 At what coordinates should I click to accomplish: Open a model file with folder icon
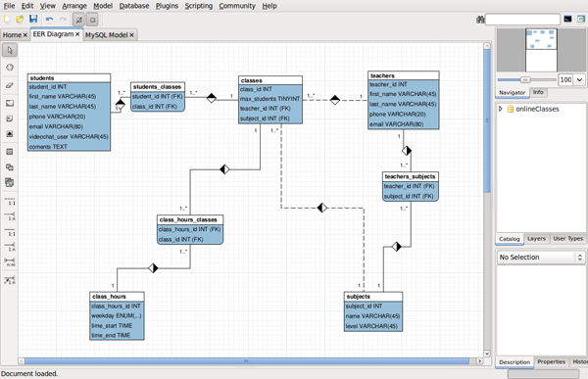(20, 20)
